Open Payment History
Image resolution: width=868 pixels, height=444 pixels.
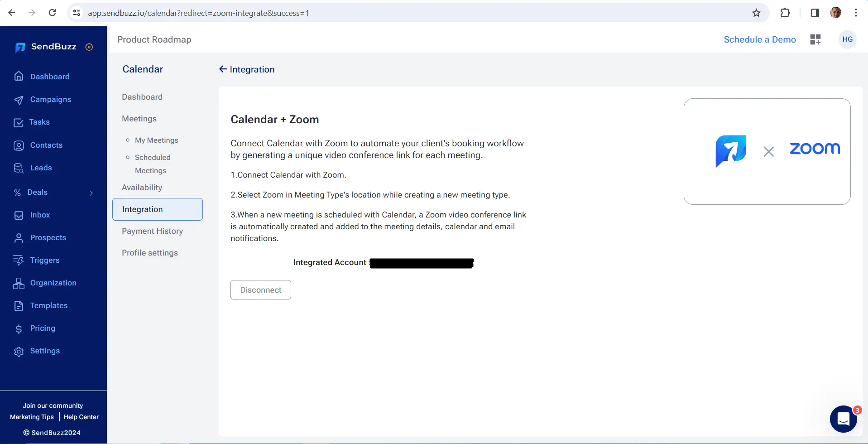click(x=152, y=231)
